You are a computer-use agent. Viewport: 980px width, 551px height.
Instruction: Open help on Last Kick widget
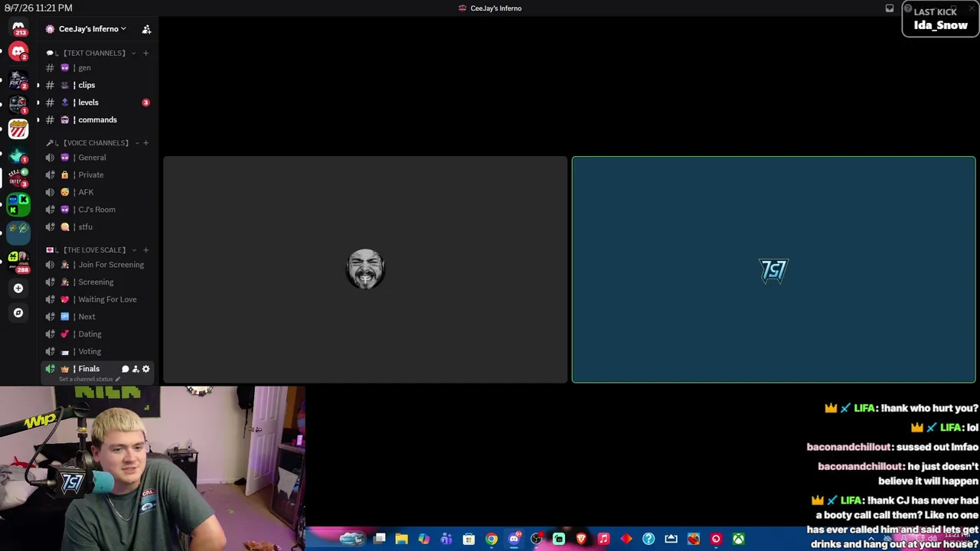pyautogui.click(x=907, y=8)
